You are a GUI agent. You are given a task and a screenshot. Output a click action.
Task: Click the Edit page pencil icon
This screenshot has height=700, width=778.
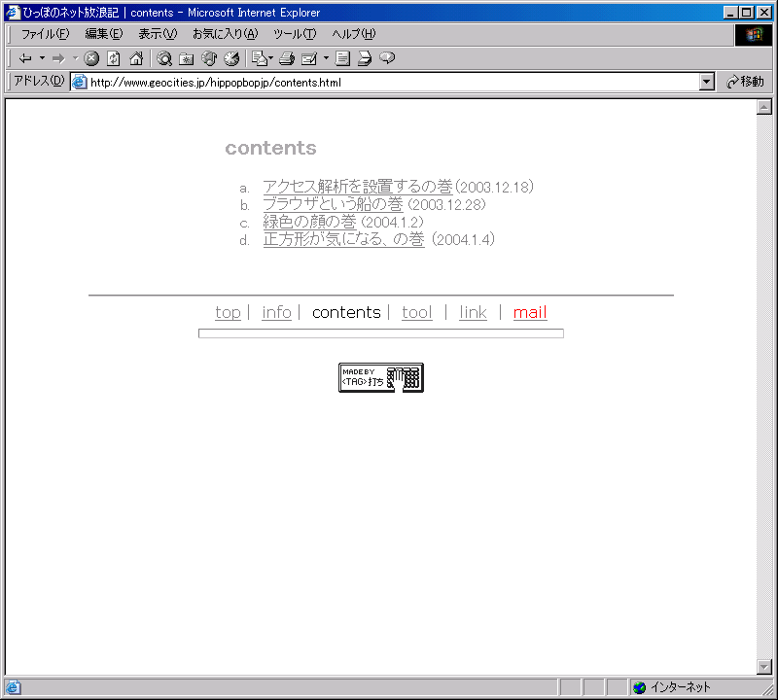coord(309,58)
